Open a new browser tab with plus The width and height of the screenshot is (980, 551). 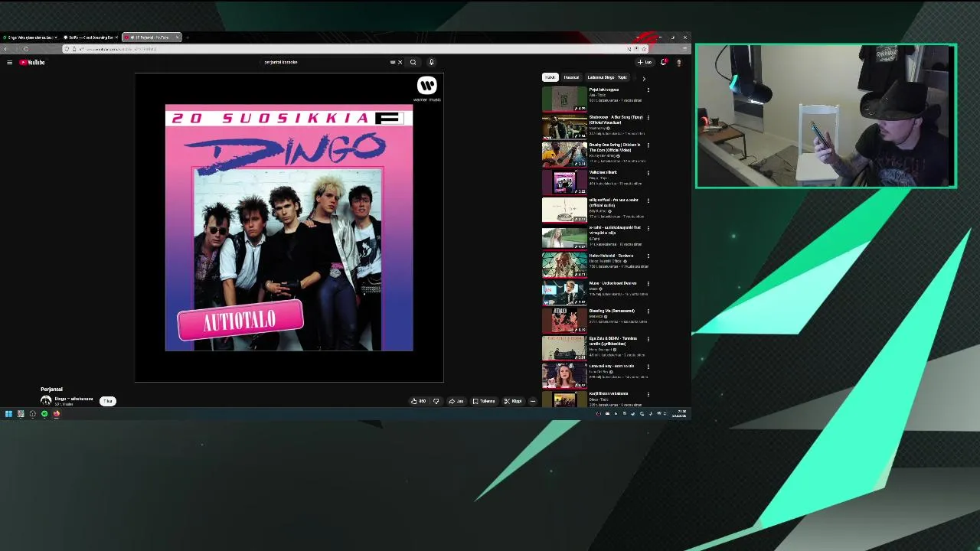188,37
